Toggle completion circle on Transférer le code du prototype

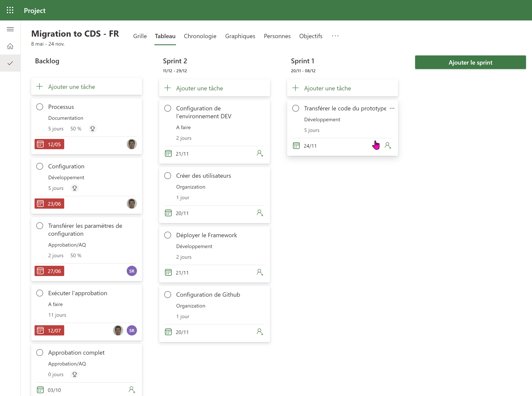pos(296,108)
